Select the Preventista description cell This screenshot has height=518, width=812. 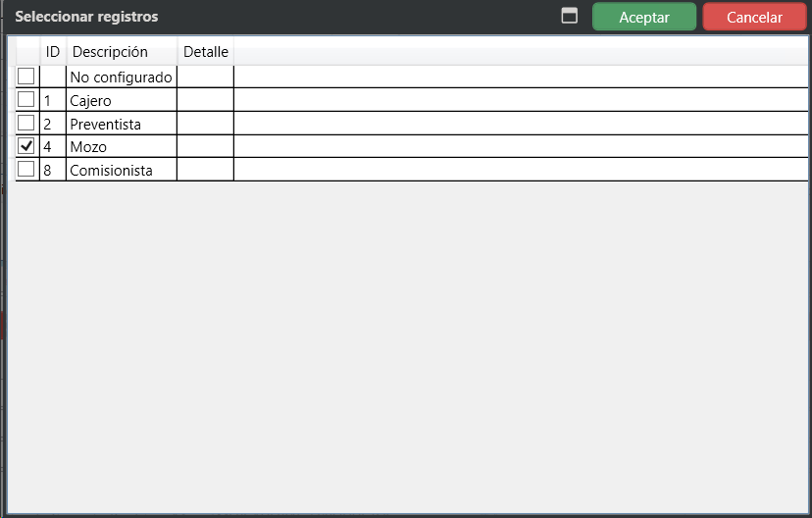coord(121,124)
